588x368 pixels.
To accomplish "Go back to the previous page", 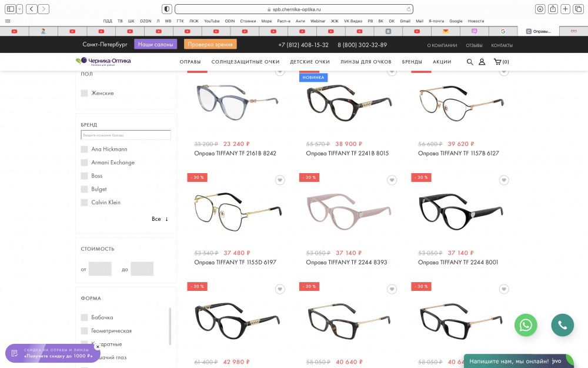I will [32, 9].
